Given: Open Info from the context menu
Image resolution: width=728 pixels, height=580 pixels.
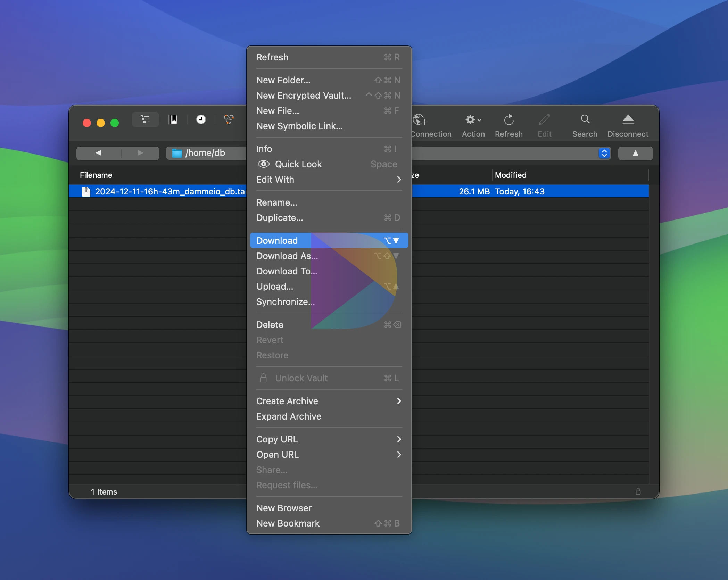Looking at the screenshot, I should 329,149.
